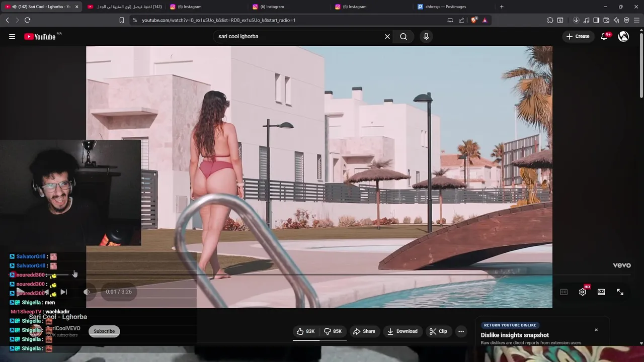
Task: Open Leo AI sparkle icon
Action: point(616,20)
